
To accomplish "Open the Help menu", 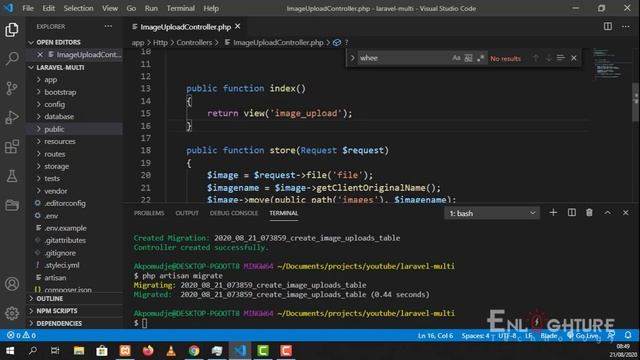I will pos(211,8).
